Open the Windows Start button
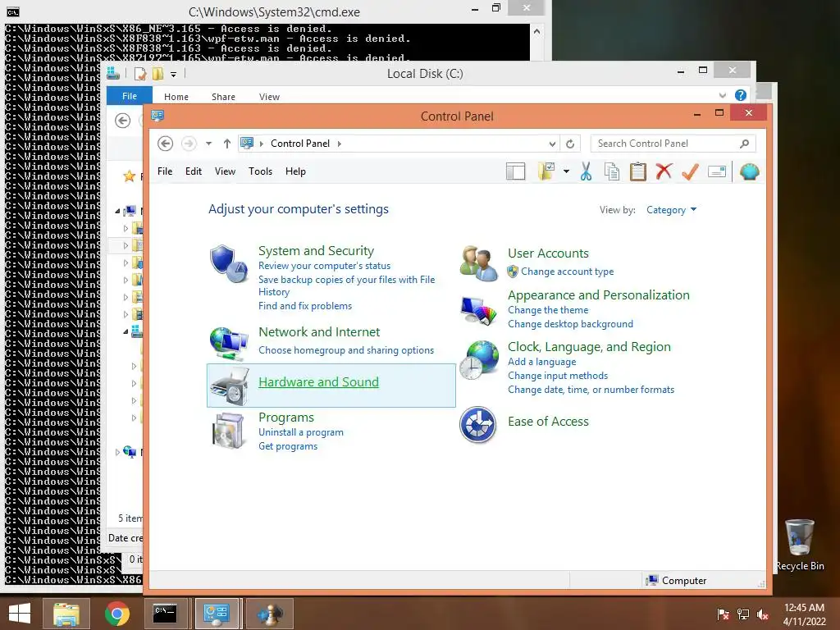Screen dimensions: 840x630 coord(20,614)
